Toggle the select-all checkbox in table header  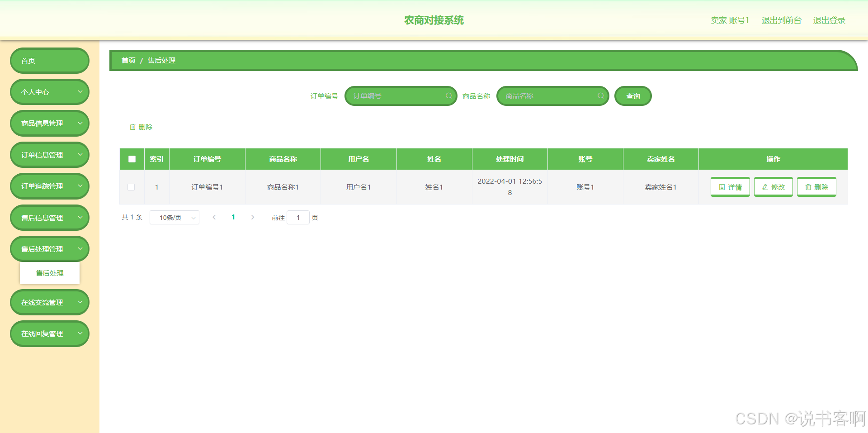click(x=132, y=159)
